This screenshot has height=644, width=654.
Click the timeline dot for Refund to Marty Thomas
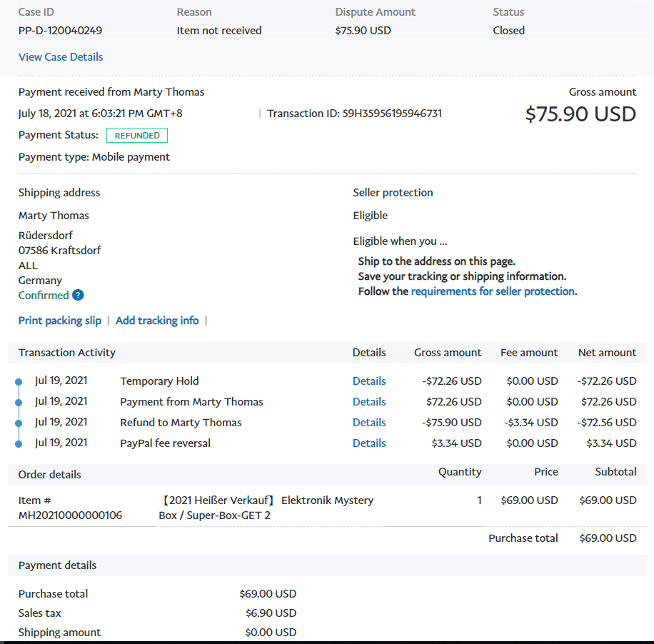pos(19,423)
